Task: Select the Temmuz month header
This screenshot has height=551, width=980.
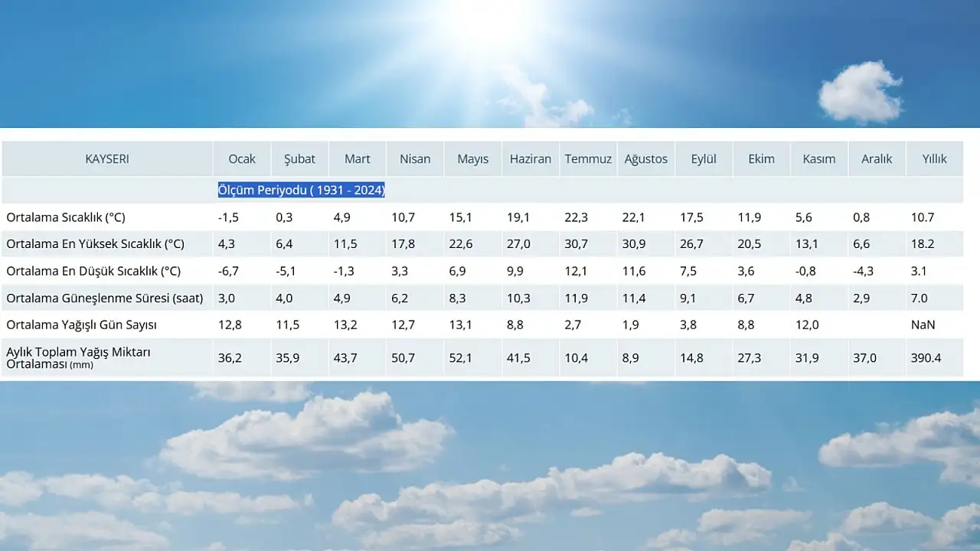Action: click(588, 159)
